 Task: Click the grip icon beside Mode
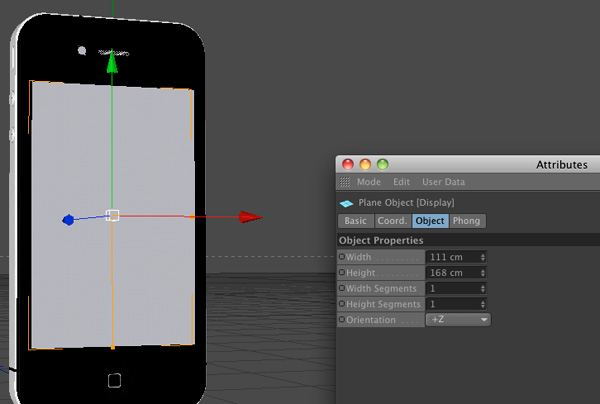(x=345, y=182)
